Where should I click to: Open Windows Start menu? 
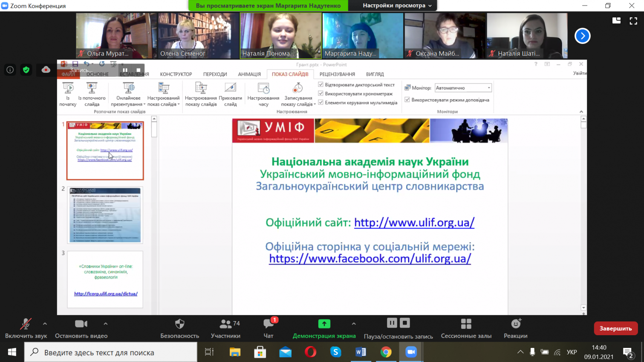(x=12, y=352)
